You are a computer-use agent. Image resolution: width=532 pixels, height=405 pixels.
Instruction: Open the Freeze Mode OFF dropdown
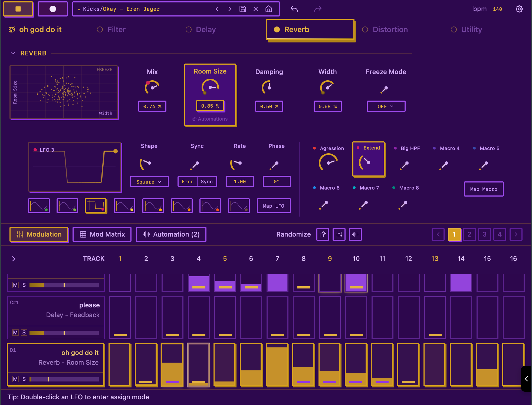pos(386,106)
